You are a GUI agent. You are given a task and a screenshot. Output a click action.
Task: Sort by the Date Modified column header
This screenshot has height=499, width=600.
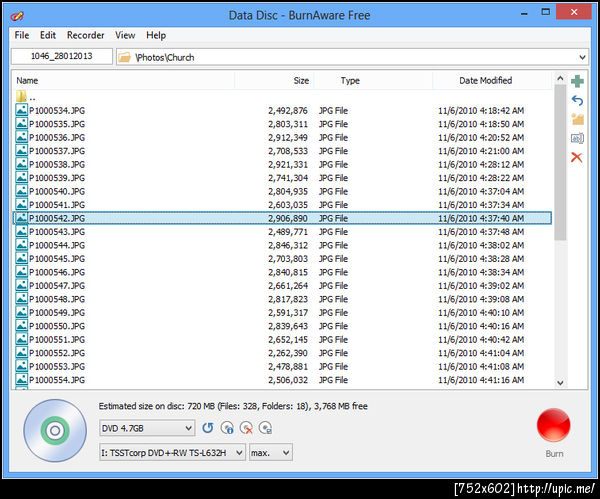coord(492,80)
